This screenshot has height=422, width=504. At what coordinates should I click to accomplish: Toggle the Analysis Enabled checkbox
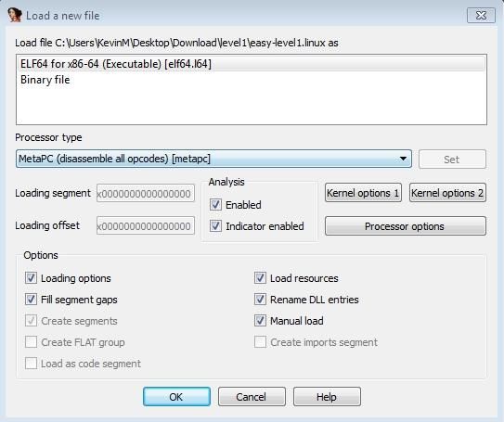pos(215,205)
